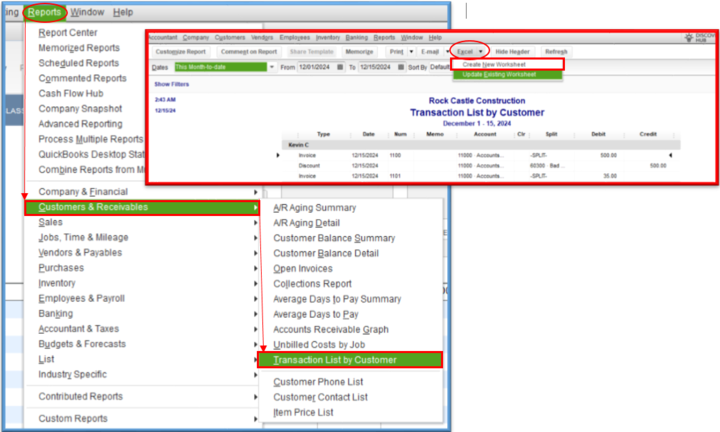This screenshot has height=432, width=720.
Task: Open the From date calendar picker
Action: 340,67
